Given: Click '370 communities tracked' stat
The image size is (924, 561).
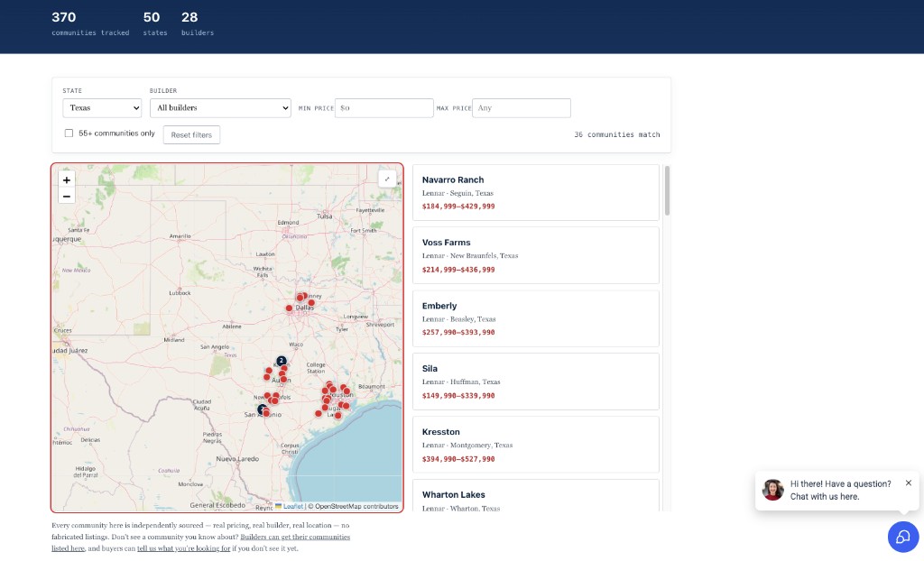Looking at the screenshot, I should coord(90,23).
